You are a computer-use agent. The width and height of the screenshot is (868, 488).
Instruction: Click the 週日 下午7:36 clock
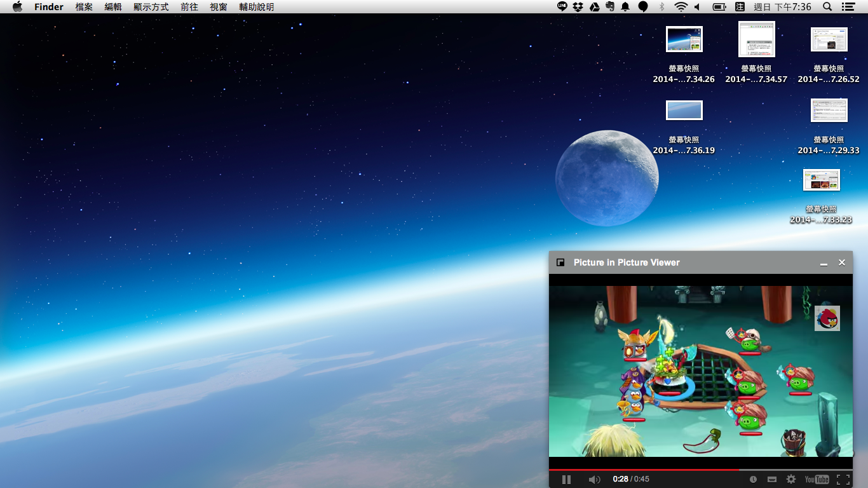click(782, 6)
